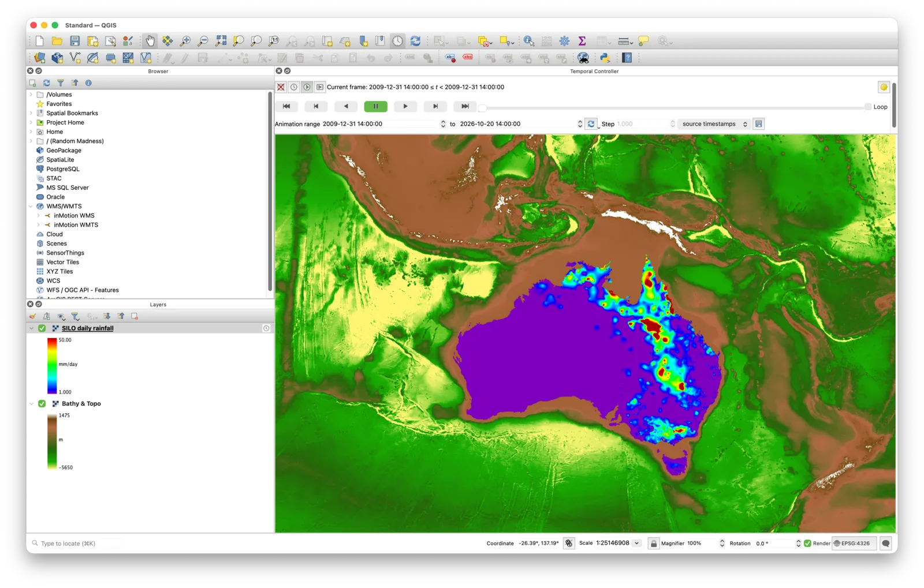Select the Identify Features tool
The width and height of the screenshot is (924, 588).
click(x=529, y=41)
